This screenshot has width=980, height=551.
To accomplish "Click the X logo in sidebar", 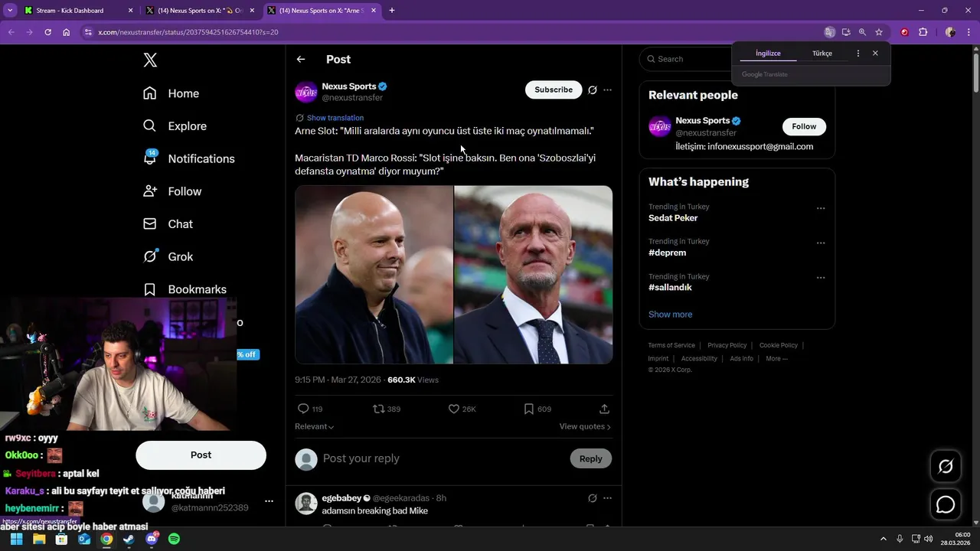I will [150, 60].
